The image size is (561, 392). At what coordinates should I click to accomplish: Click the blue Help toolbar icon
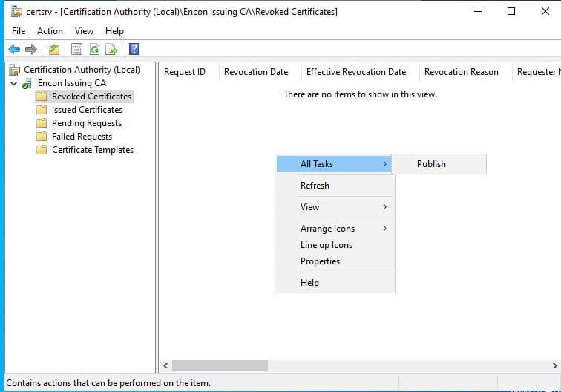click(134, 50)
